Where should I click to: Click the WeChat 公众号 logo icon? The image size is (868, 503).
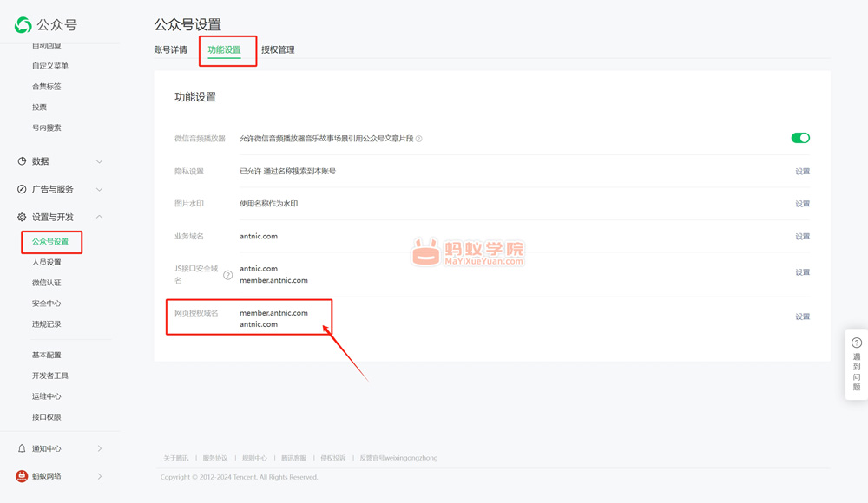(x=23, y=25)
